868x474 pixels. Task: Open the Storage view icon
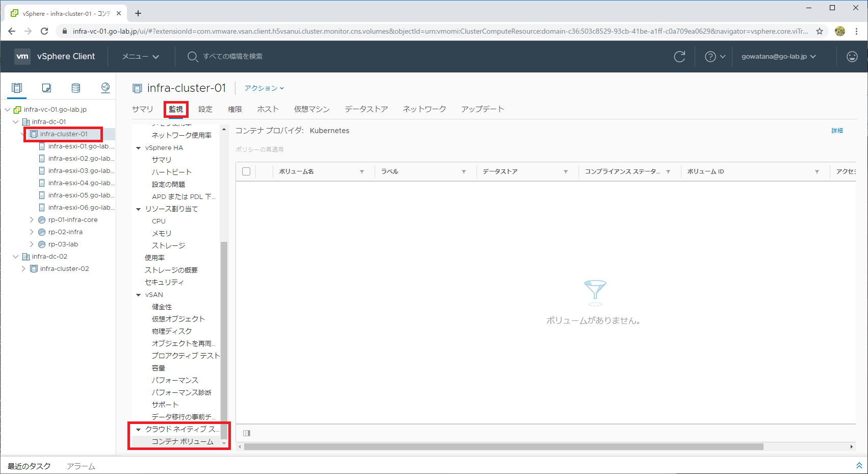coord(75,88)
